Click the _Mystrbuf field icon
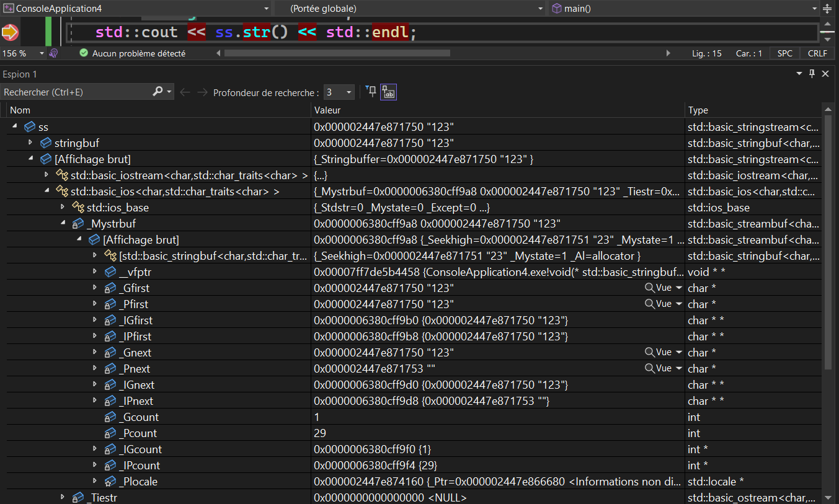This screenshot has width=839, height=504. point(78,224)
